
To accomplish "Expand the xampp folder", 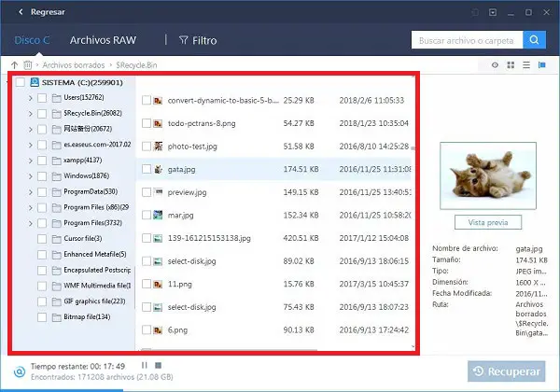I will point(31,161).
